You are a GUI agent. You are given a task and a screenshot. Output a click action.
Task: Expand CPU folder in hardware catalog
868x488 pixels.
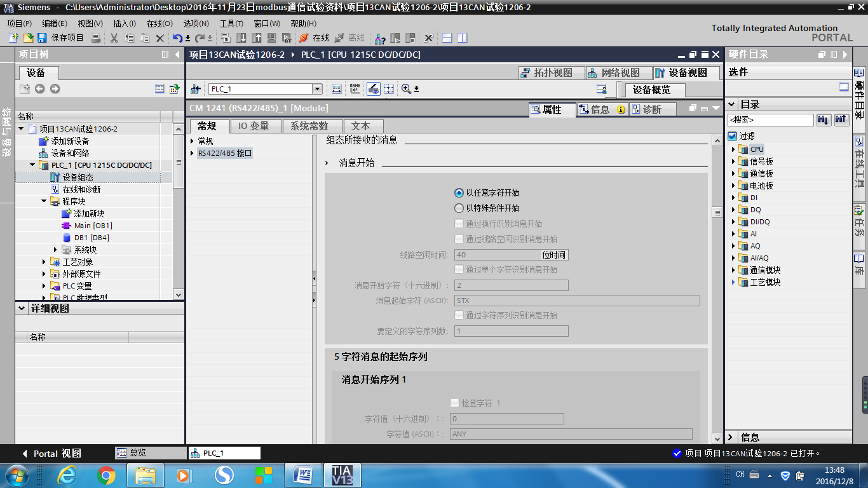(x=733, y=149)
